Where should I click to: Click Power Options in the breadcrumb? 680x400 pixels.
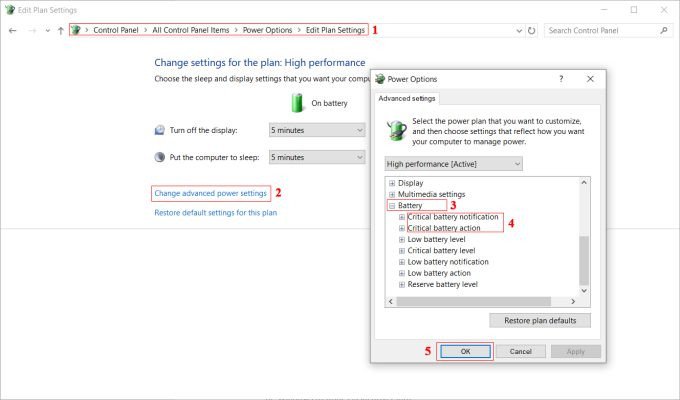coord(268,30)
